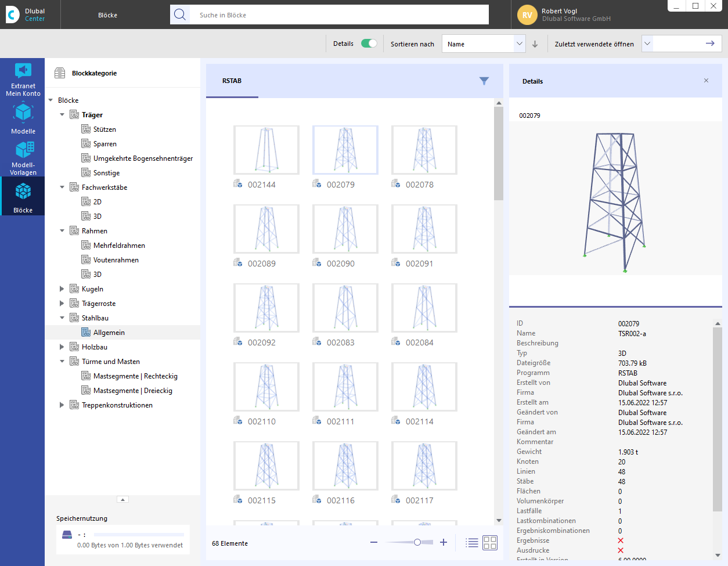Click the block icon beside 002144
This screenshot has width=728, height=566.
[x=238, y=184]
